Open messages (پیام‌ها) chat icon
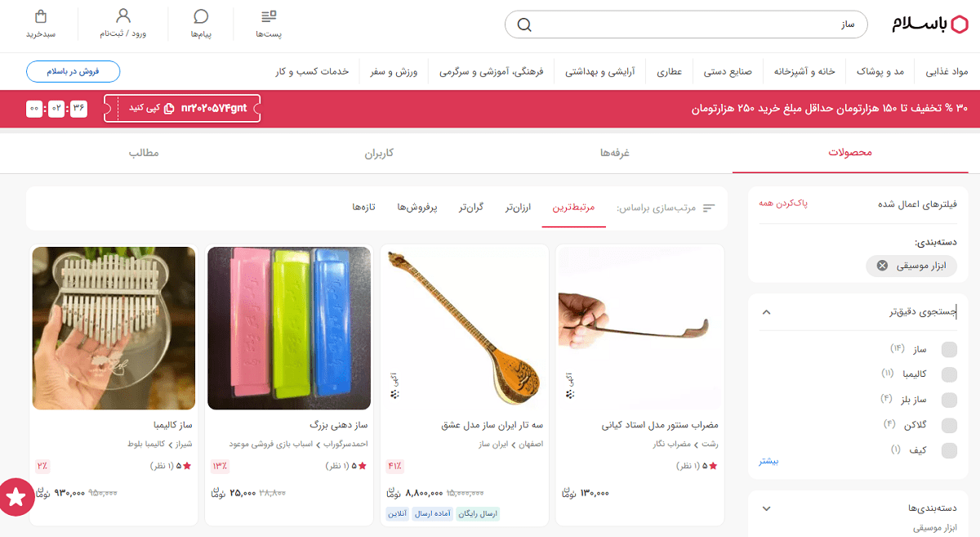 coord(201,16)
